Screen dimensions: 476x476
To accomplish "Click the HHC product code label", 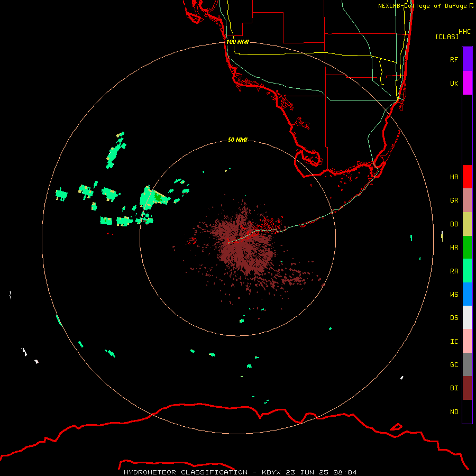I will coord(465,32).
